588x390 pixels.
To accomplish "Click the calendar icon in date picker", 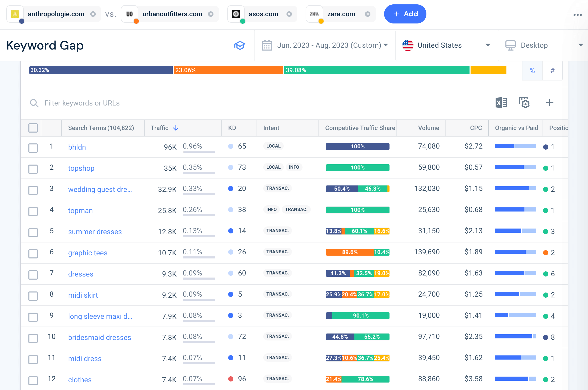I will coord(267,45).
